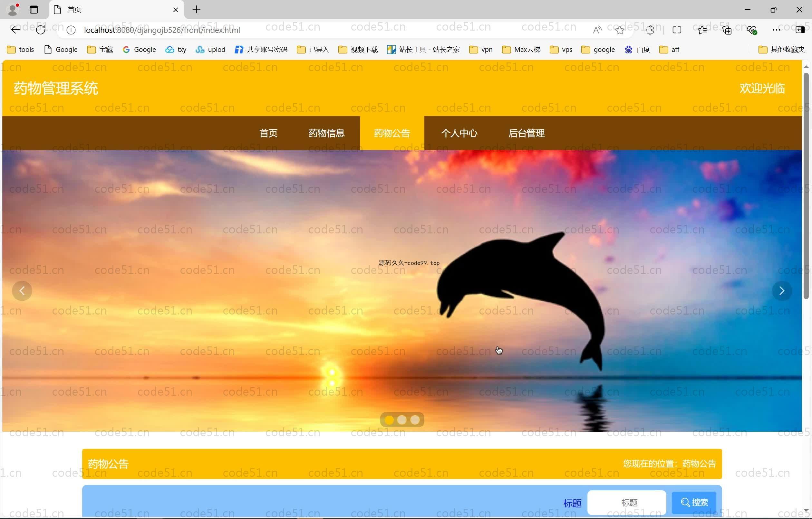Open the vpn bookmark folder

(x=481, y=50)
